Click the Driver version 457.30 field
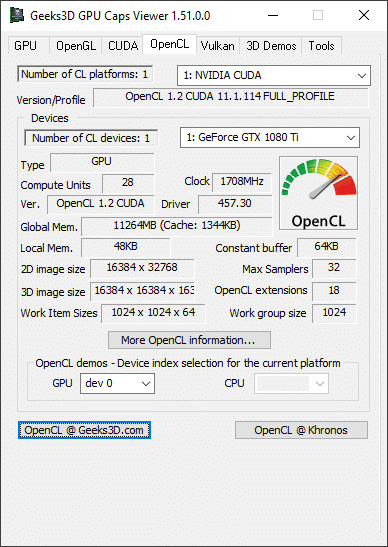Viewport: 388px width, 547px height. pyautogui.click(x=235, y=204)
